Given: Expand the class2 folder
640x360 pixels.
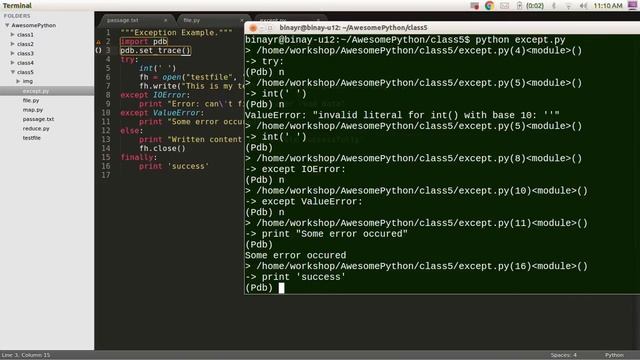Looking at the screenshot, I should [13, 44].
